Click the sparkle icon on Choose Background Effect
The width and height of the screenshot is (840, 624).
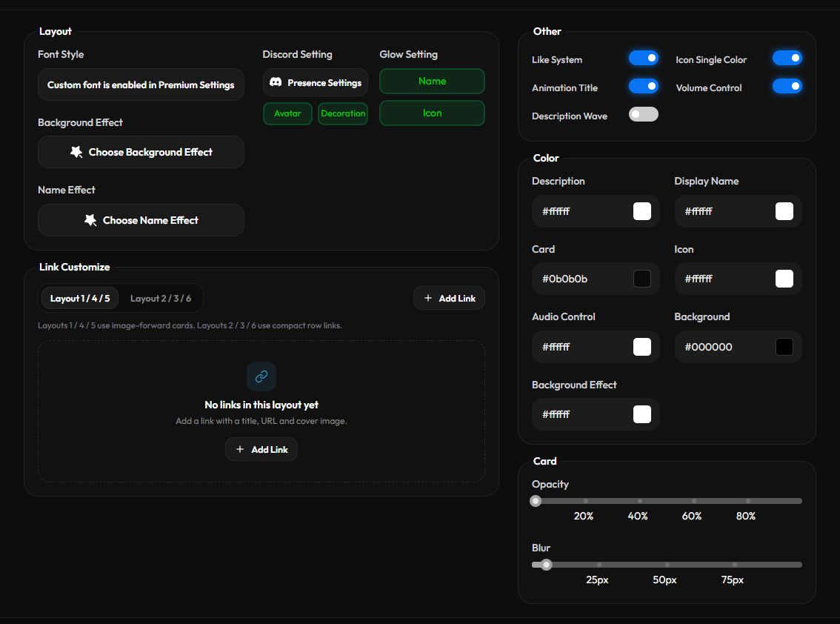click(x=76, y=152)
